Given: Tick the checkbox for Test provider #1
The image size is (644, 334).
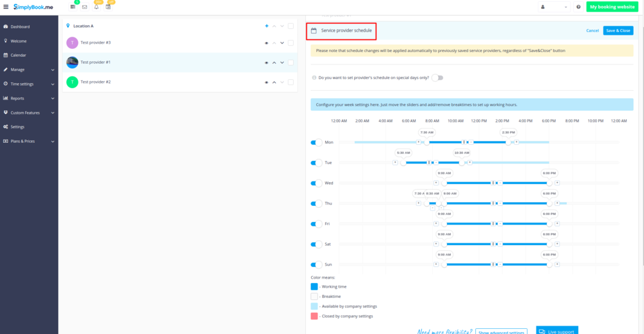Looking at the screenshot, I should [291, 62].
